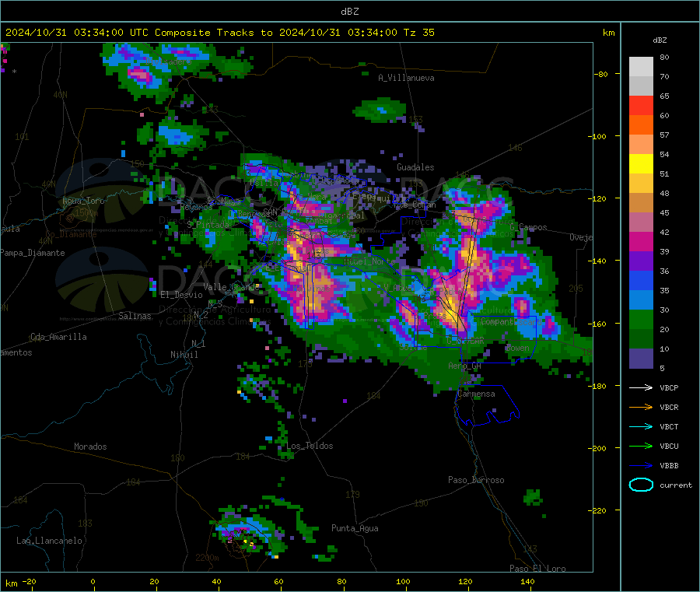The height and width of the screenshot is (592, 700).
Task: Click the 'Agua_Toro' map label
Action: click(83, 201)
